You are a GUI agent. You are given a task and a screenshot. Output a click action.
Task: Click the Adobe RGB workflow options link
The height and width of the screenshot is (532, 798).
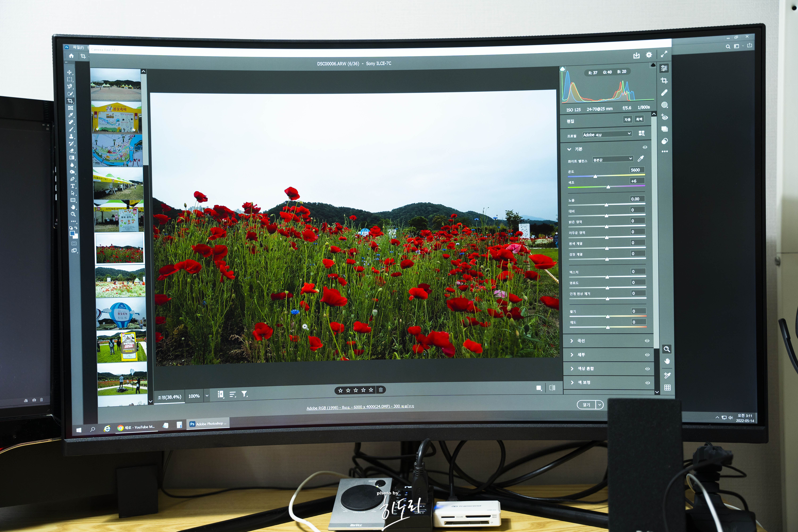(360, 407)
